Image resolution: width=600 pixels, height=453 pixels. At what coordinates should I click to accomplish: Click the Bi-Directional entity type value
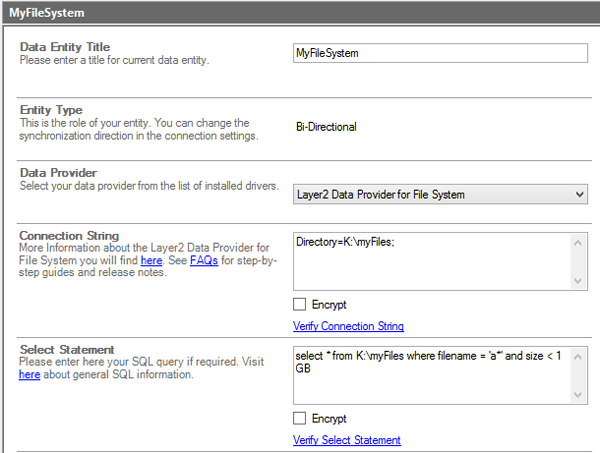pos(326,127)
